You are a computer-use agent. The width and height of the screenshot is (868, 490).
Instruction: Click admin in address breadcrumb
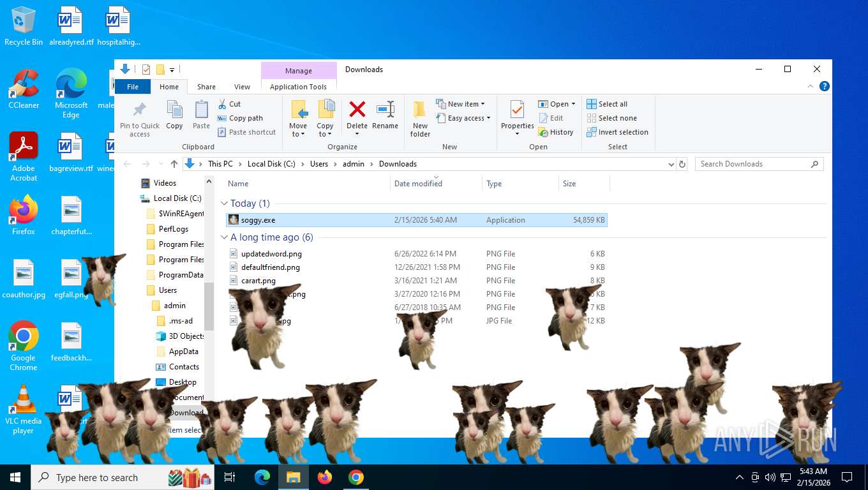pyautogui.click(x=354, y=164)
